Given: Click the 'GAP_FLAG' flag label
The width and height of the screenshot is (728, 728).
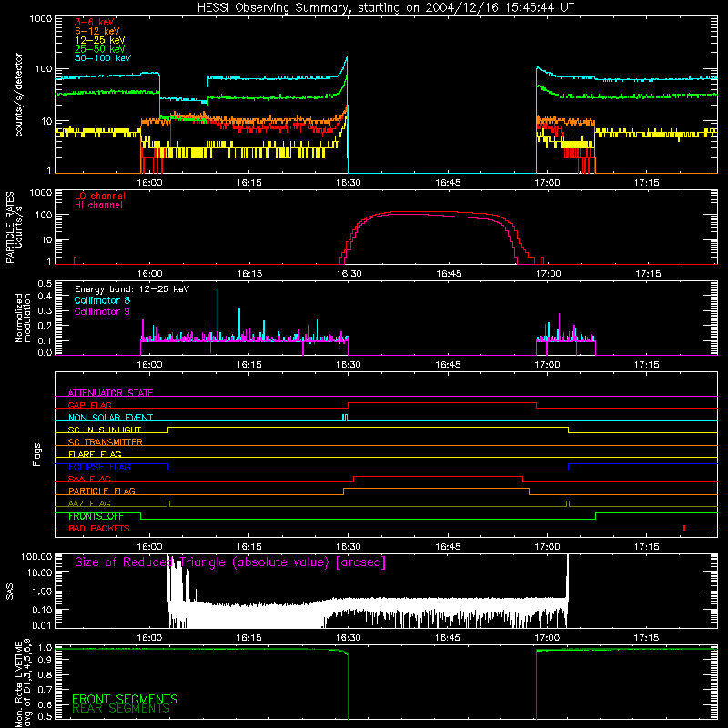Looking at the screenshot, I should (89, 405).
